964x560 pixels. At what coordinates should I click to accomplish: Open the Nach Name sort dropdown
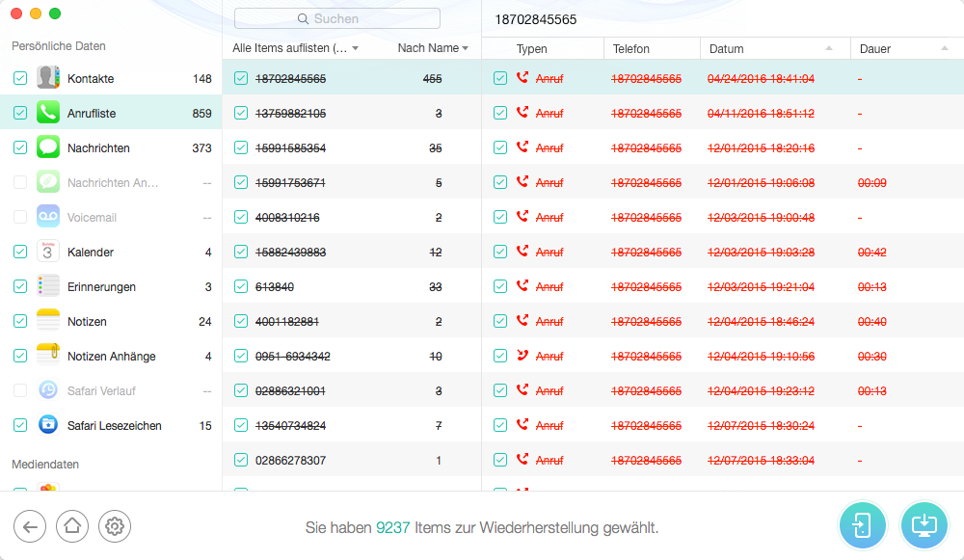[433, 48]
